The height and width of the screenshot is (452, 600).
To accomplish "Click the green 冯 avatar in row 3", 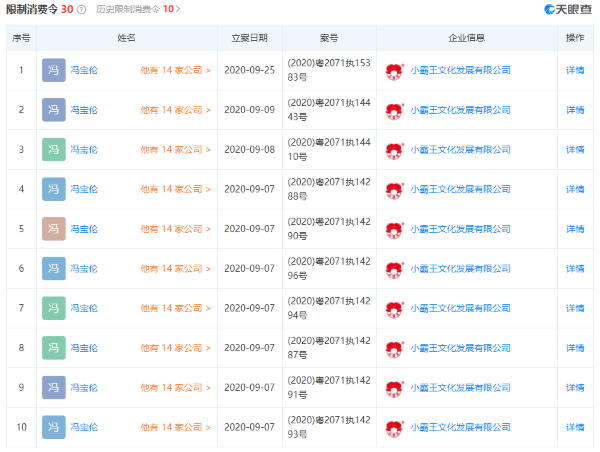I will click(x=54, y=150).
